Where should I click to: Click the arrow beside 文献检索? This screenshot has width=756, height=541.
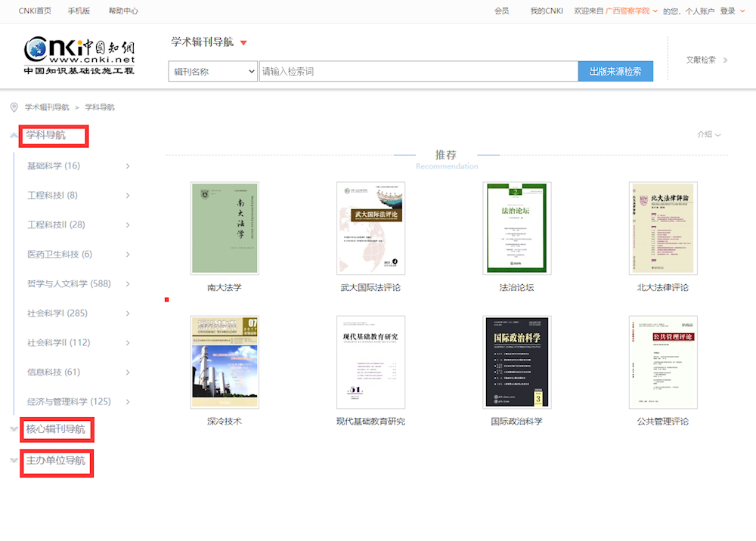[x=726, y=60]
